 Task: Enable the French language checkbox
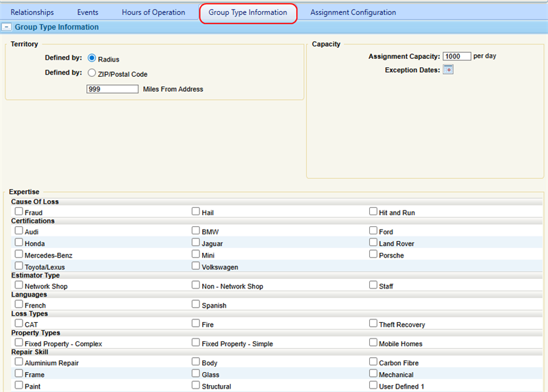tap(19, 304)
